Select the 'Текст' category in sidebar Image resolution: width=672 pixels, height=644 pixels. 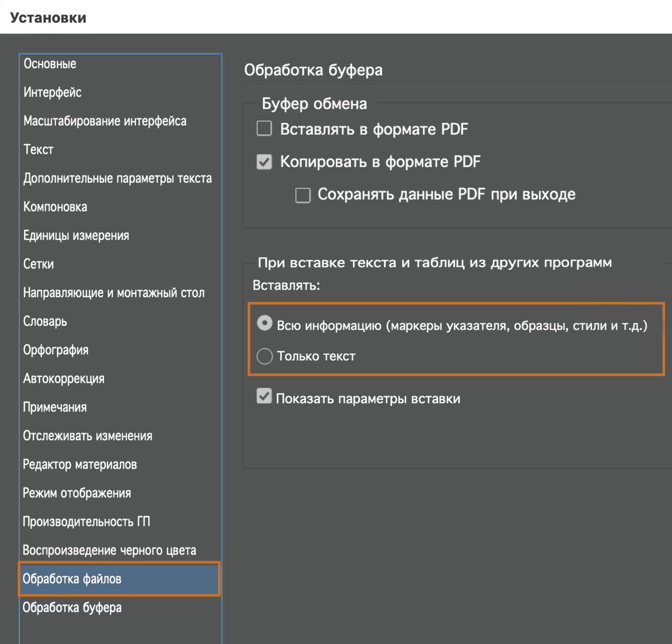pyautogui.click(x=38, y=150)
